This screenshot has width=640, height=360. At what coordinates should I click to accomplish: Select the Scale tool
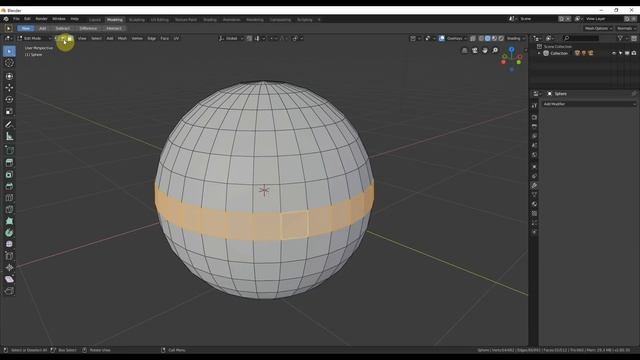point(9,111)
